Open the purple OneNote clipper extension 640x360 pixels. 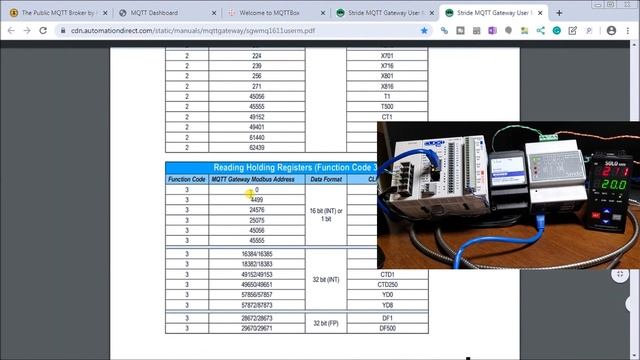pyautogui.click(x=492, y=31)
